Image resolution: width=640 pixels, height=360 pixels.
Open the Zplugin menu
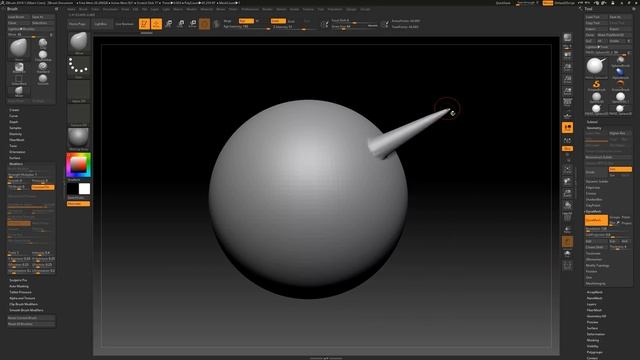click(351, 9)
